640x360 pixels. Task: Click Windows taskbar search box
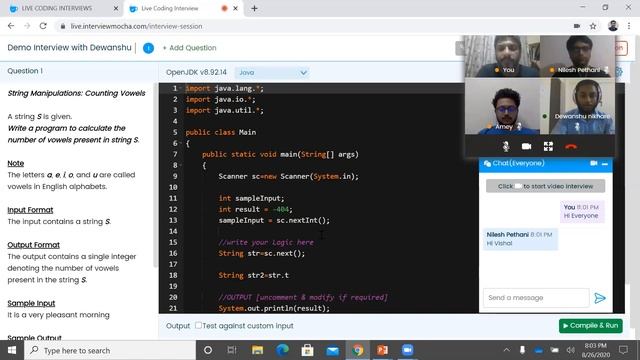click(x=110, y=350)
